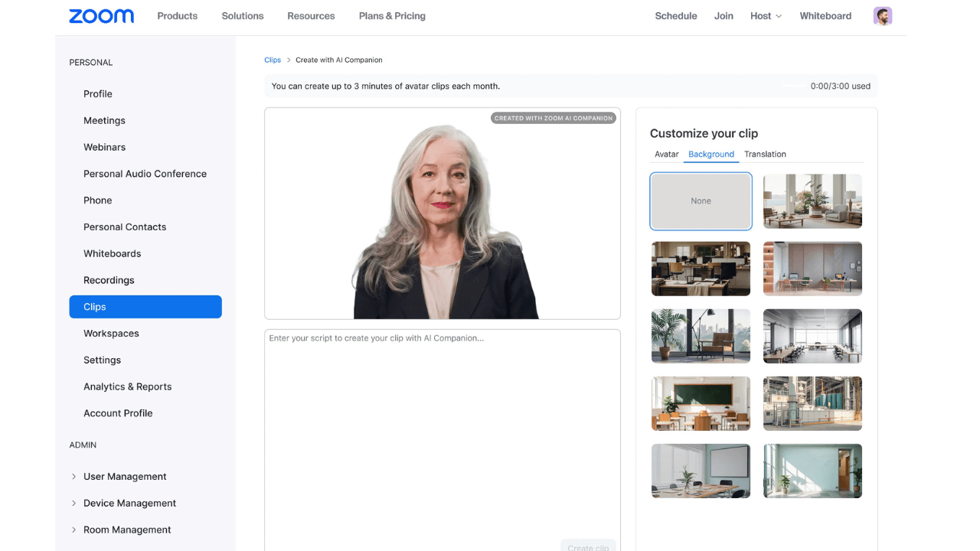980x551 pixels.
Task: Open Plans & Pricing
Action: click(x=391, y=15)
